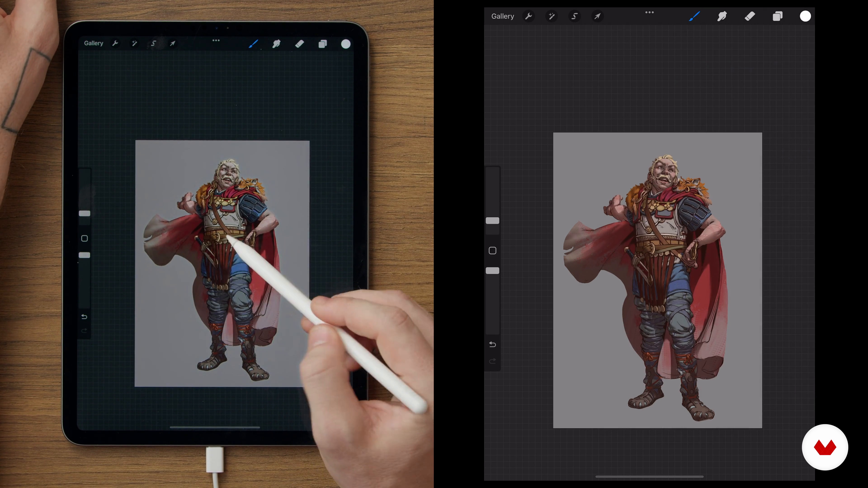
Task: Tap Transform arrow on the filmed iPad
Action: [172, 43]
